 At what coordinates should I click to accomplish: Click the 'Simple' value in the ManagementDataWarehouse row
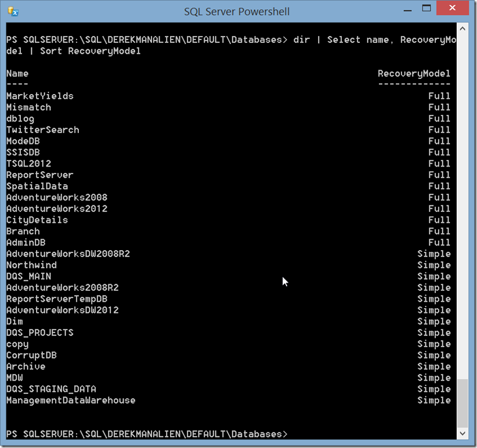[x=434, y=401]
